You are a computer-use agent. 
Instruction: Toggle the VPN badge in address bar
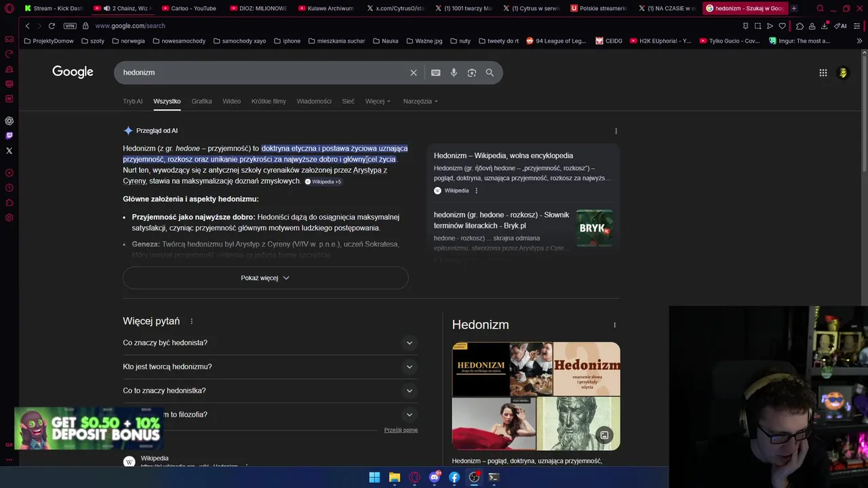tap(70, 26)
